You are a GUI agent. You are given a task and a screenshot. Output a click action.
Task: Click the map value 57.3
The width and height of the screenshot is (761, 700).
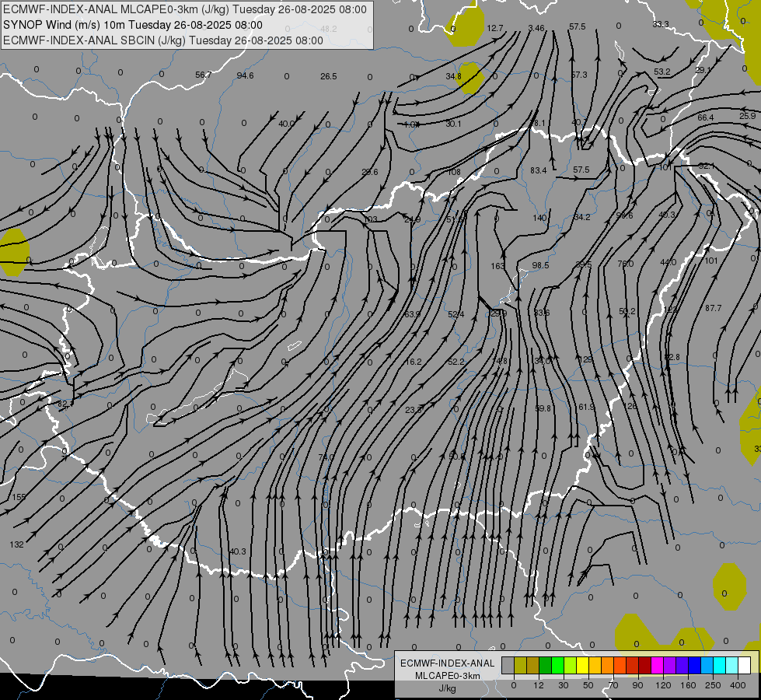[x=579, y=75]
